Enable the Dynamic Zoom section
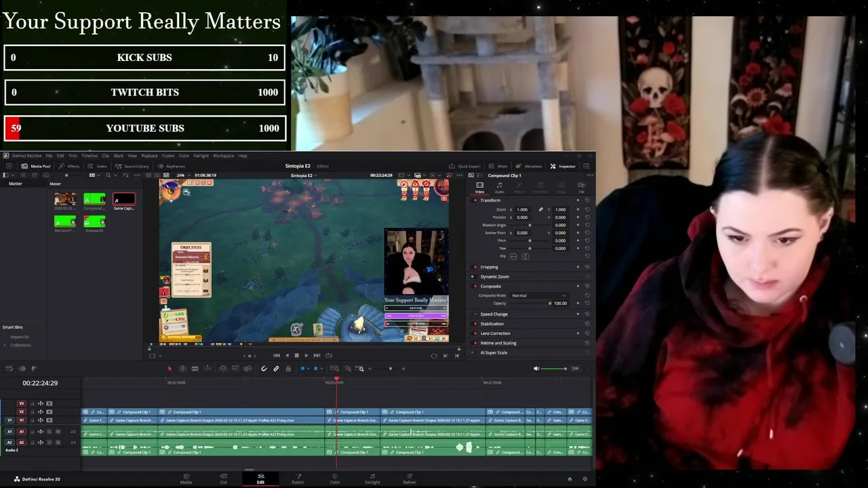The height and width of the screenshot is (488, 868). pyautogui.click(x=475, y=277)
